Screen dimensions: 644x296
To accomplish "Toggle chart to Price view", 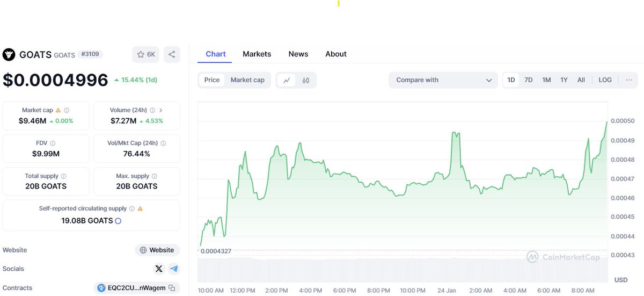I will tap(212, 80).
